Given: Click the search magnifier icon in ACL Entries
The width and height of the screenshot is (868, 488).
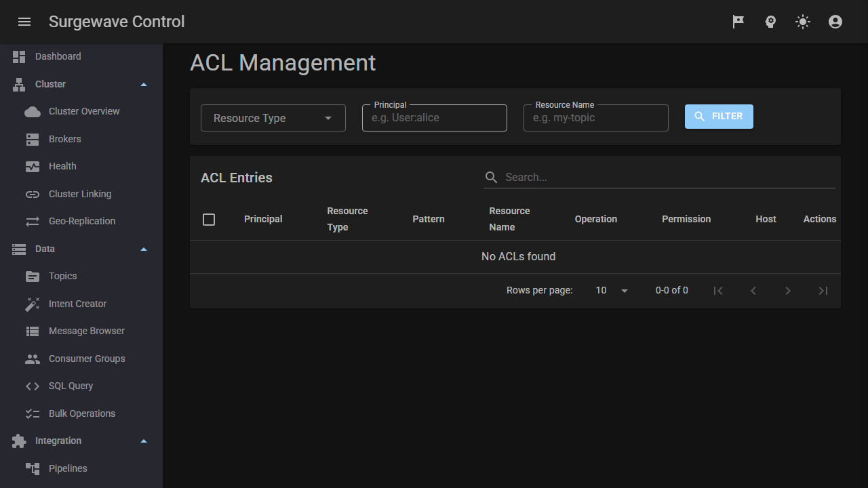Looking at the screenshot, I should [x=491, y=178].
